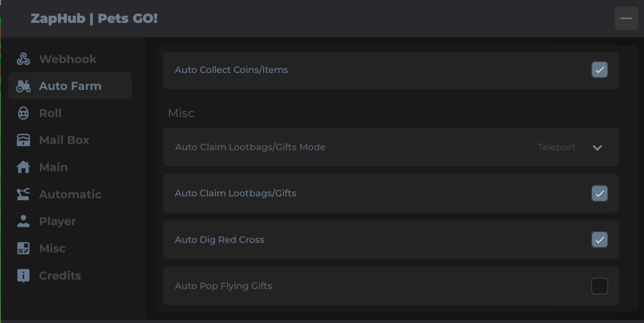This screenshot has width=644, height=323.
Task: Go to the Player section
Action: tap(57, 221)
